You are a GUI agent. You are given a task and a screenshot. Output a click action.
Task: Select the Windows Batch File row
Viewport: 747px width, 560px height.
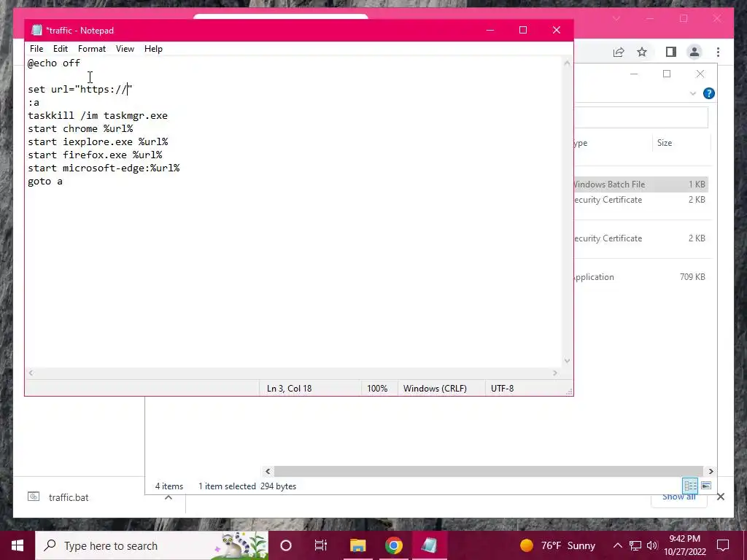640,184
